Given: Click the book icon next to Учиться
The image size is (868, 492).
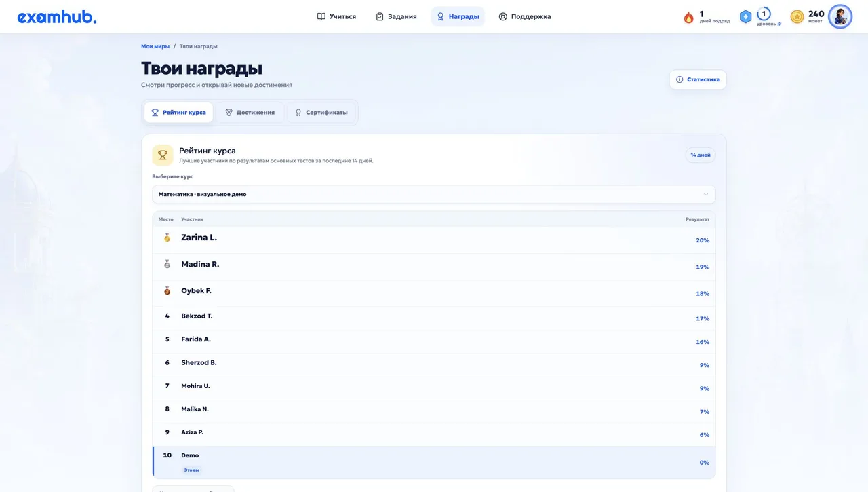Looking at the screenshot, I should coord(321,16).
